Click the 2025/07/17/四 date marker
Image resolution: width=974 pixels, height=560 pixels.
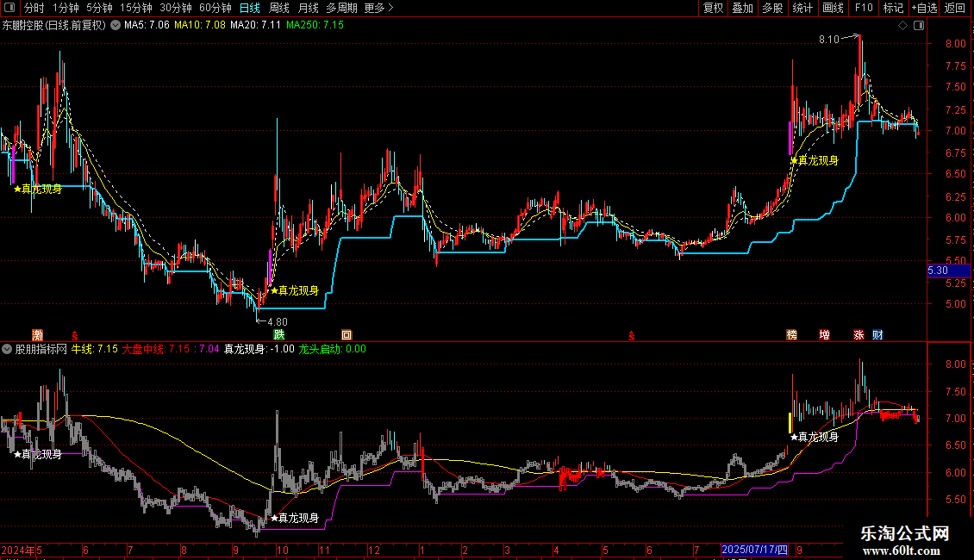click(755, 550)
